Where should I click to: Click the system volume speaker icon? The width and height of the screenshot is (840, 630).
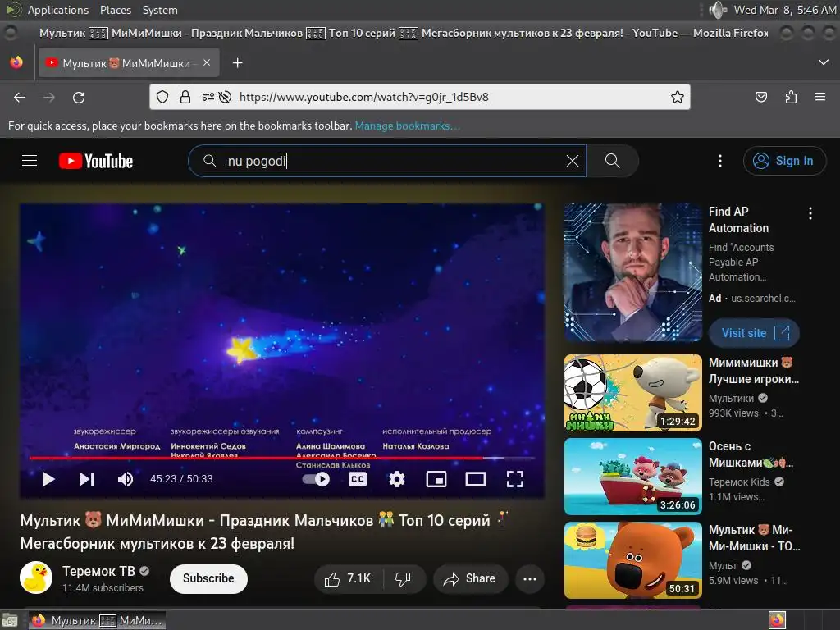(x=717, y=10)
